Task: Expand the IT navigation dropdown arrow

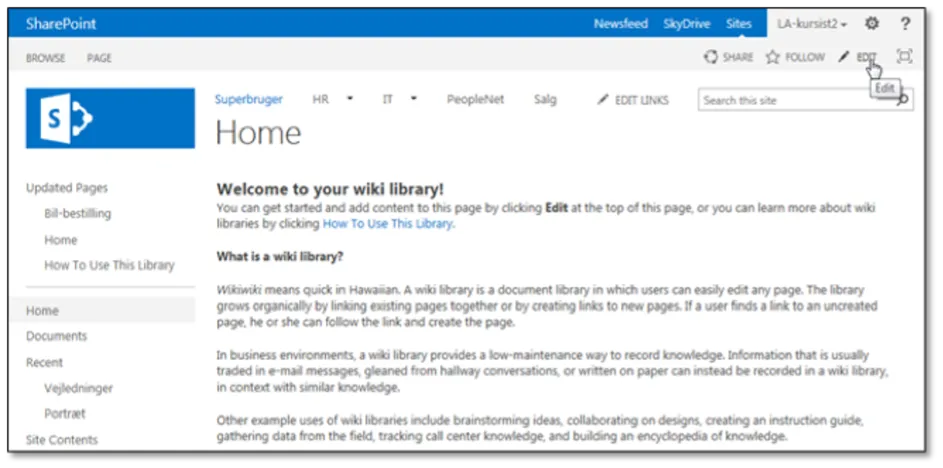Action: (x=414, y=99)
